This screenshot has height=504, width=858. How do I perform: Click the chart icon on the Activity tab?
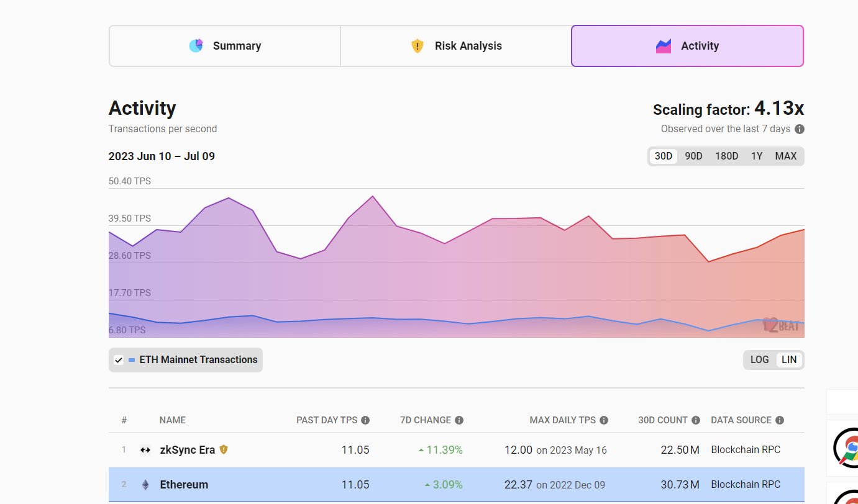click(663, 45)
